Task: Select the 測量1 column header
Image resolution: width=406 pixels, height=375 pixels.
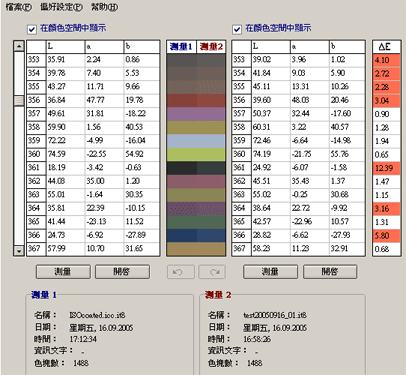Action: coord(181,47)
